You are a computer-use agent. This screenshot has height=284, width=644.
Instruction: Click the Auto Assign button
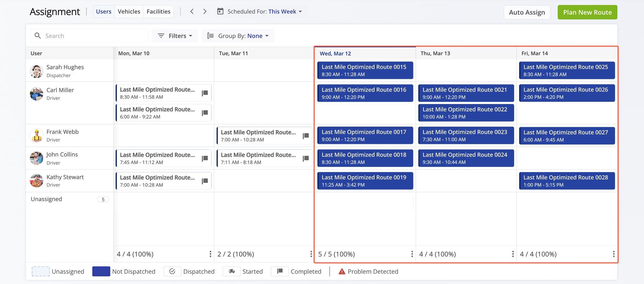527,12
